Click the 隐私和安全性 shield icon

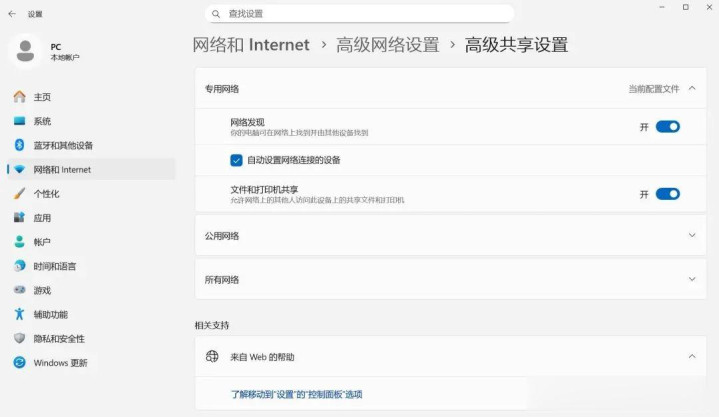19,338
